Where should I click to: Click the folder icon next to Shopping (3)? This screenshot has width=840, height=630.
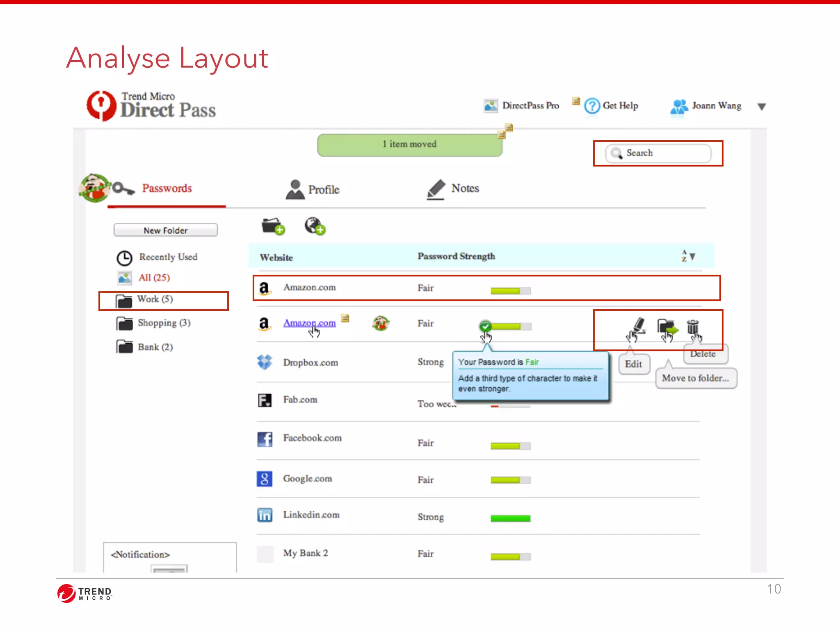124,324
